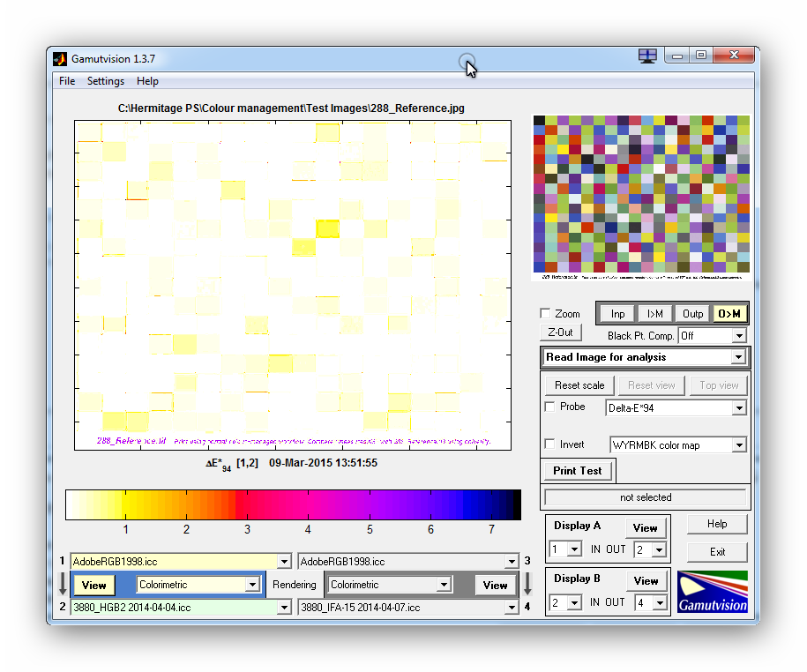Screen dimensions: 807x672
Task: Click the left down-arrow beside profile 1
Action: click(x=62, y=584)
